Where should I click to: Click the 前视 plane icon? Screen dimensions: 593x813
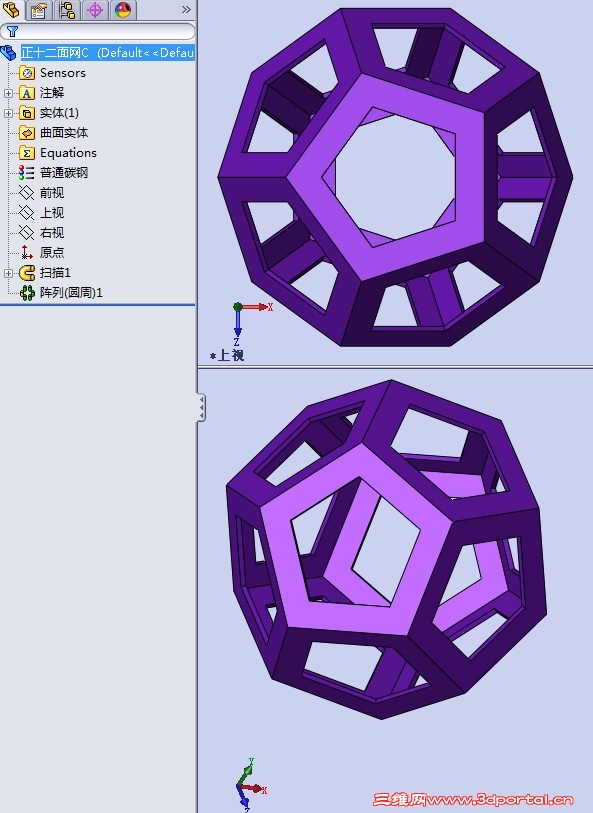[x=26, y=193]
